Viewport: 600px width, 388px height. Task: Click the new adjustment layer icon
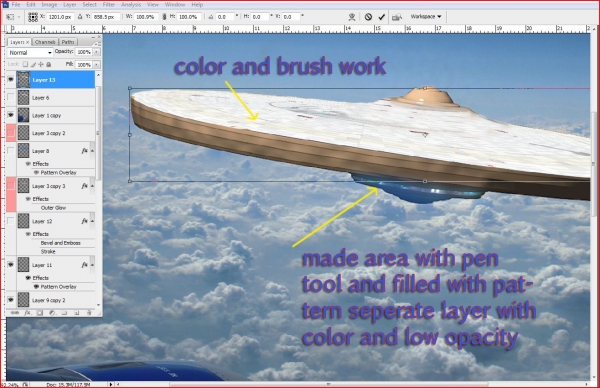52,313
